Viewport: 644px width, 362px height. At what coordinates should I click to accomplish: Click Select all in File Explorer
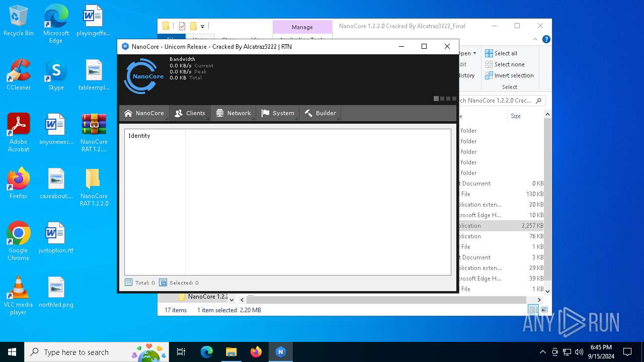tap(501, 53)
